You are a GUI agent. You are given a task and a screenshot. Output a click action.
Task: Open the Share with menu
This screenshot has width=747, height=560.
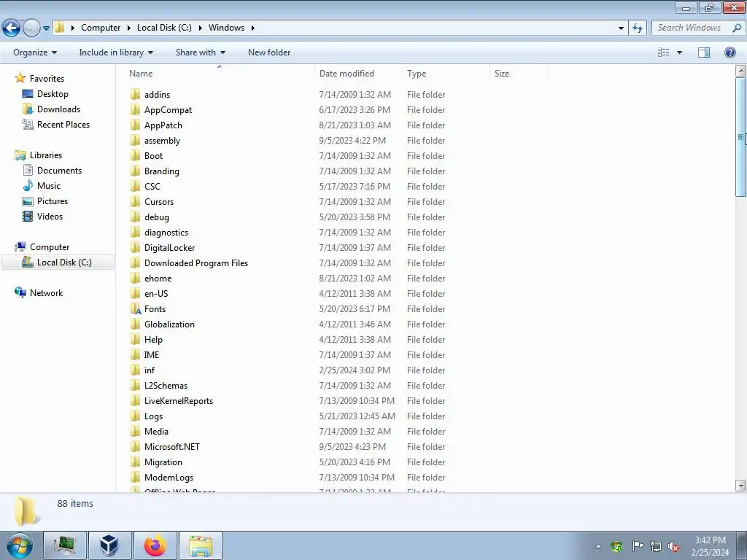point(201,52)
